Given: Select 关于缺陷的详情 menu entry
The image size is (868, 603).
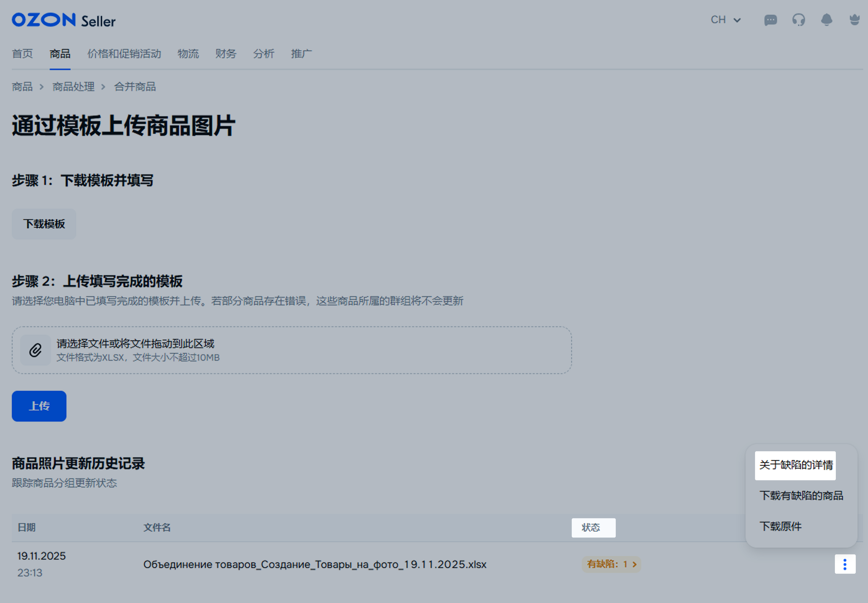Looking at the screenshot, I should (x=795, y=465).
